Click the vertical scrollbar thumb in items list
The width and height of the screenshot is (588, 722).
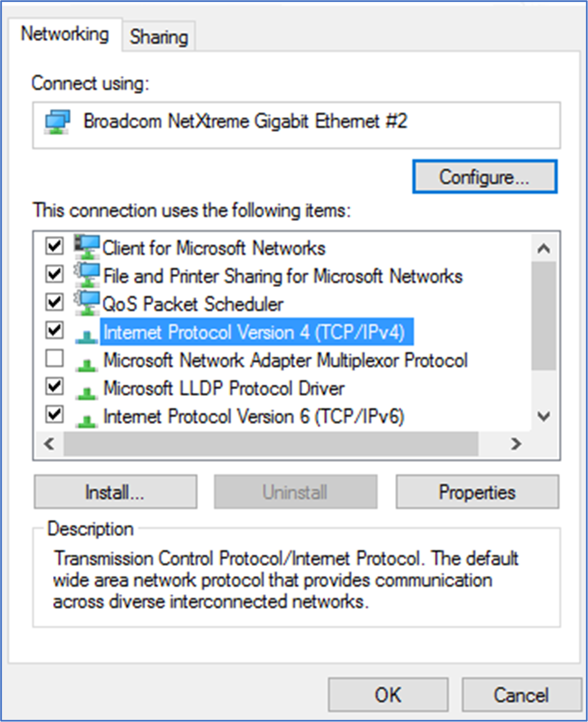coord(543,315)
